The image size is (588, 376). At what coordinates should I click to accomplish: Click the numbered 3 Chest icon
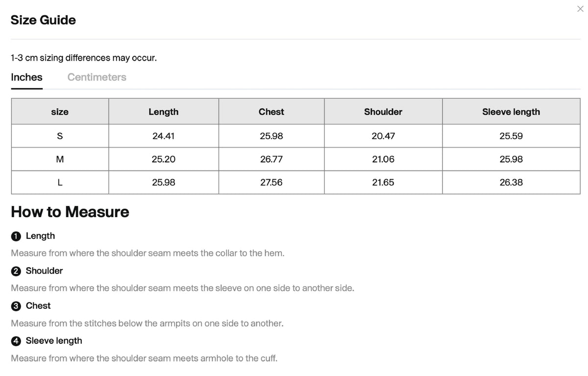(16, 306)
